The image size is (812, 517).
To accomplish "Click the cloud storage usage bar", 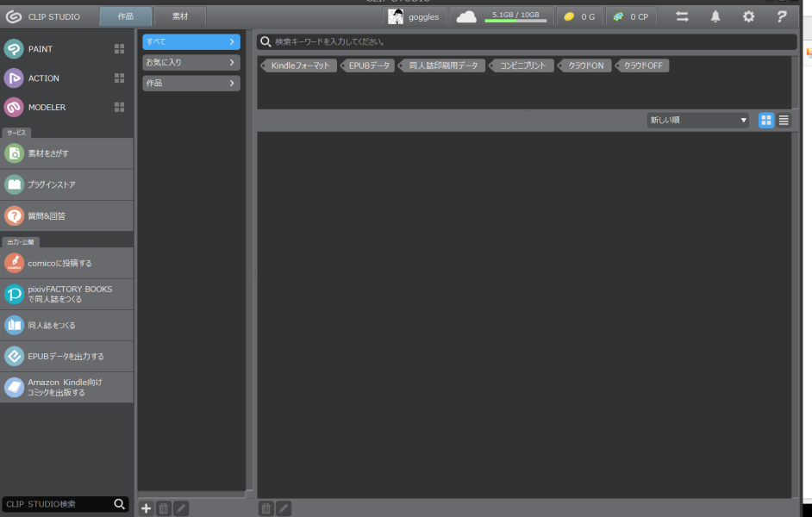I will tap(515, 21).
